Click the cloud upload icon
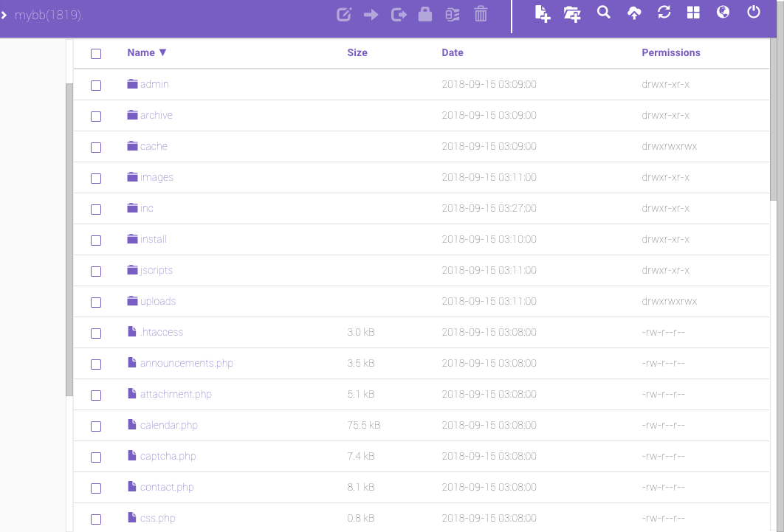This screenshot has width=784, height=532. click(x=634, y=13)
